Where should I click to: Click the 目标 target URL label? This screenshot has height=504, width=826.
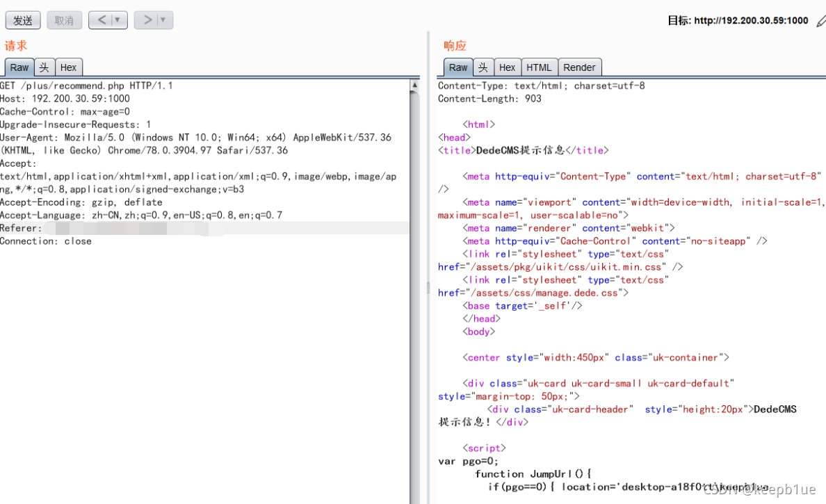pos(738,21)
